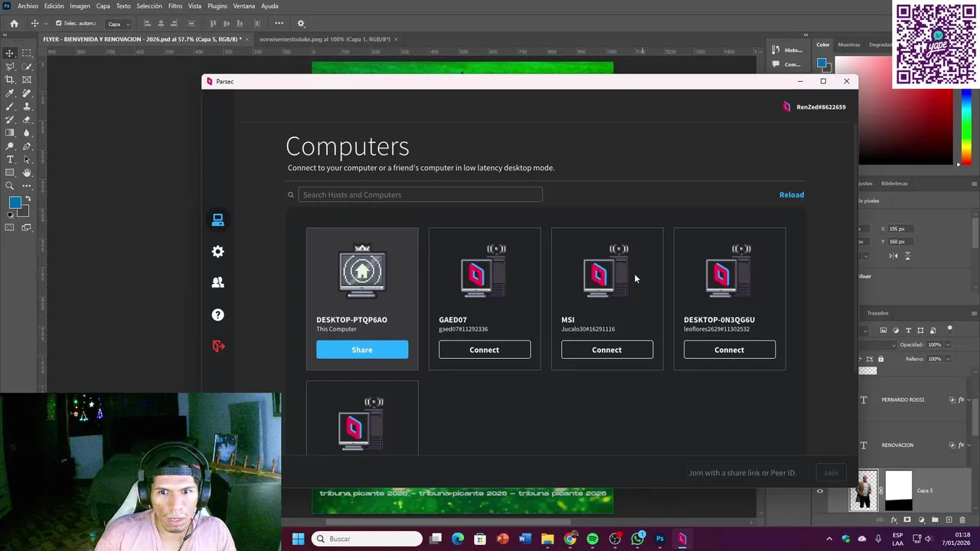
Task: Click the Reload link in Parsec
Action: (792, 194)
